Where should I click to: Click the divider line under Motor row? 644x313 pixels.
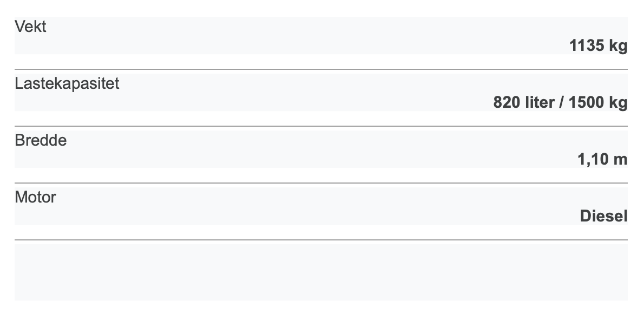tap(321, 239)
